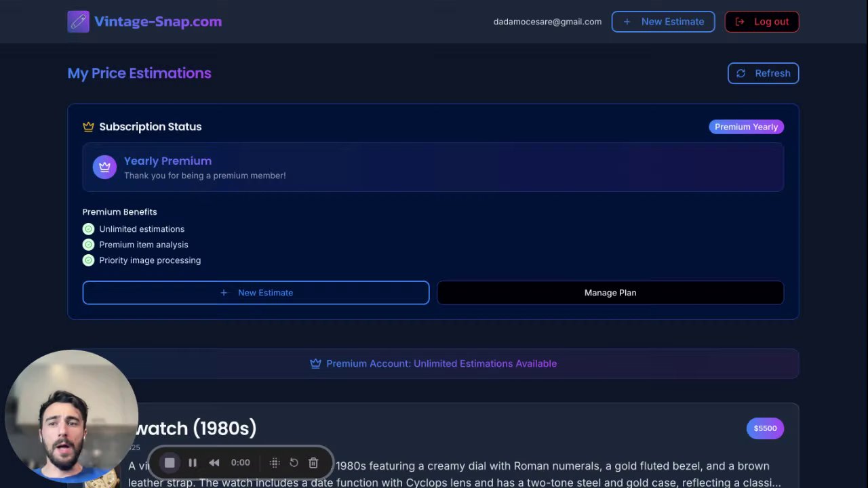
Task: Click the My Price Estimations heading
Action: click(x=139, y=73)
